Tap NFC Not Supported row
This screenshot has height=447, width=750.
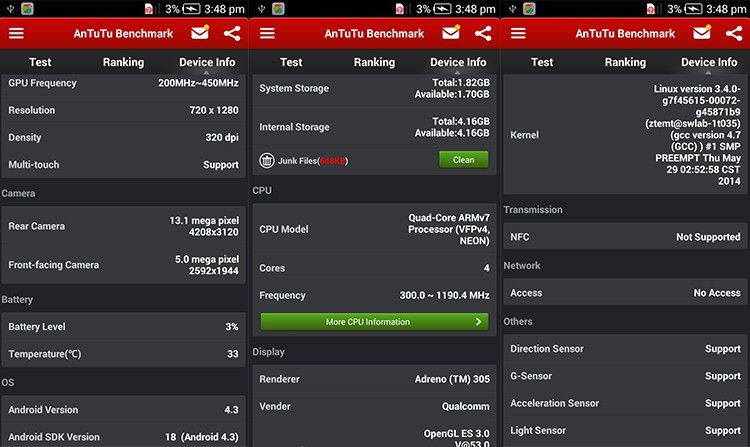pos(626,237)
